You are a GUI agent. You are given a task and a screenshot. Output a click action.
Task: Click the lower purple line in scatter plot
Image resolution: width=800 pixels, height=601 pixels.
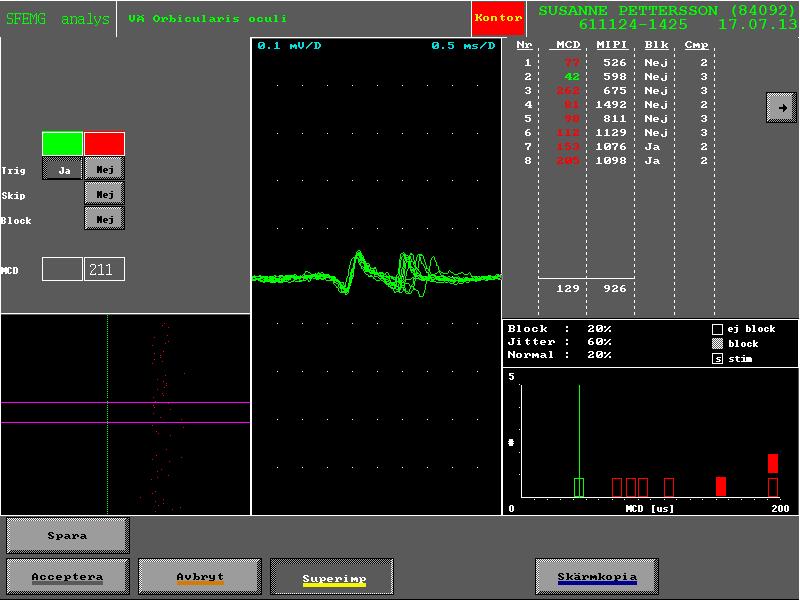click(x=126, y=422)
